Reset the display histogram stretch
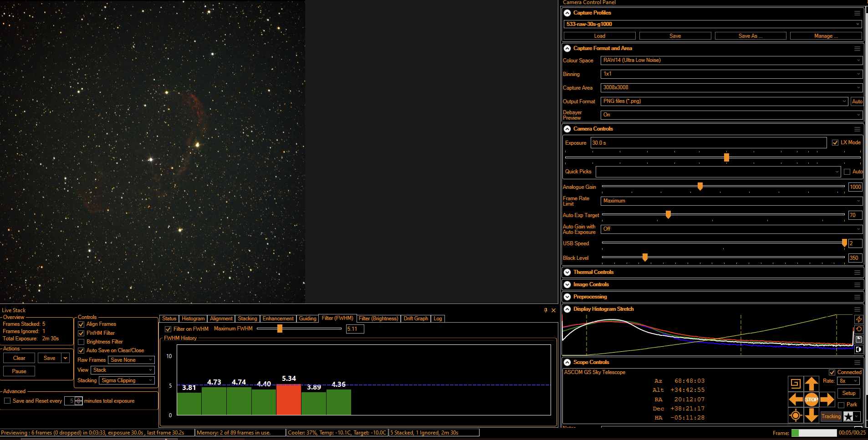This screenshot has height=440, width=868. 858,329
